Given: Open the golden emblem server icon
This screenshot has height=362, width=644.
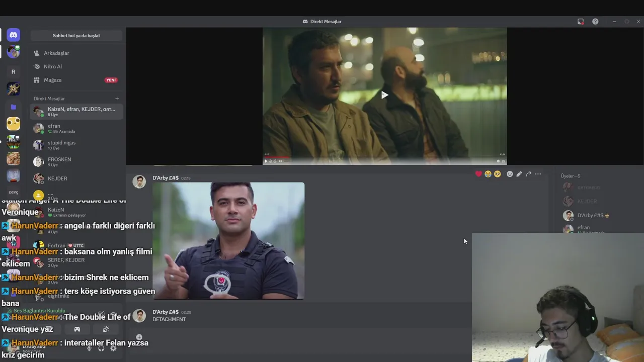Looking at the screenshot, I should coord(14,89).
